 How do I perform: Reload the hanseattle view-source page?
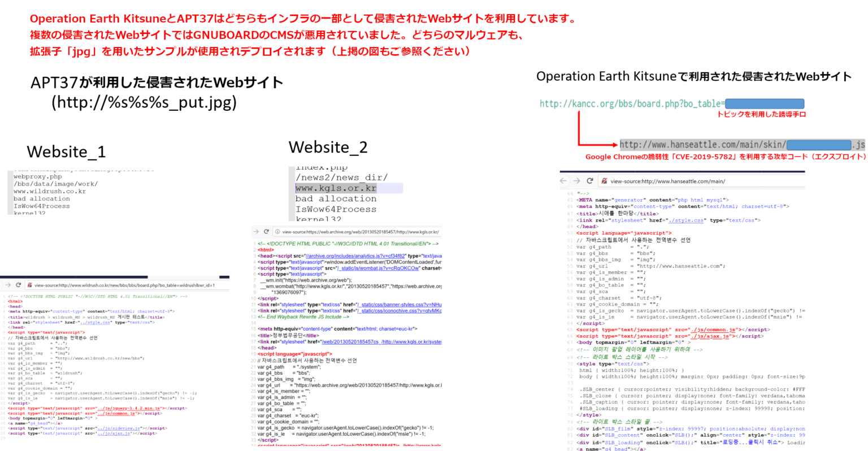589,181
